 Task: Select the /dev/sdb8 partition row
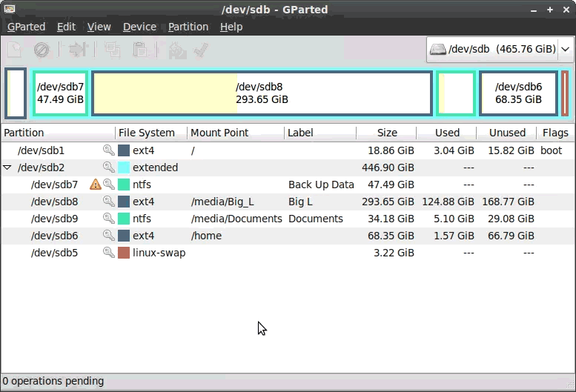click(x=288, y=201)
